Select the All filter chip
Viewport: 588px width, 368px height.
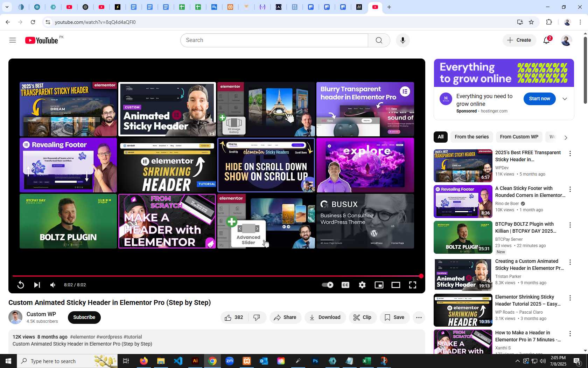tap(441, 137)
